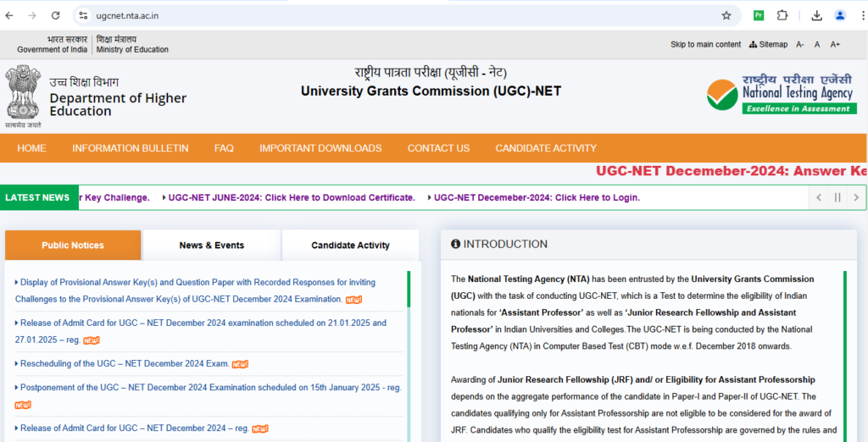Reset font size with the plain A
The height and width of the screenshot is (442, 868).
pos(817,44)
